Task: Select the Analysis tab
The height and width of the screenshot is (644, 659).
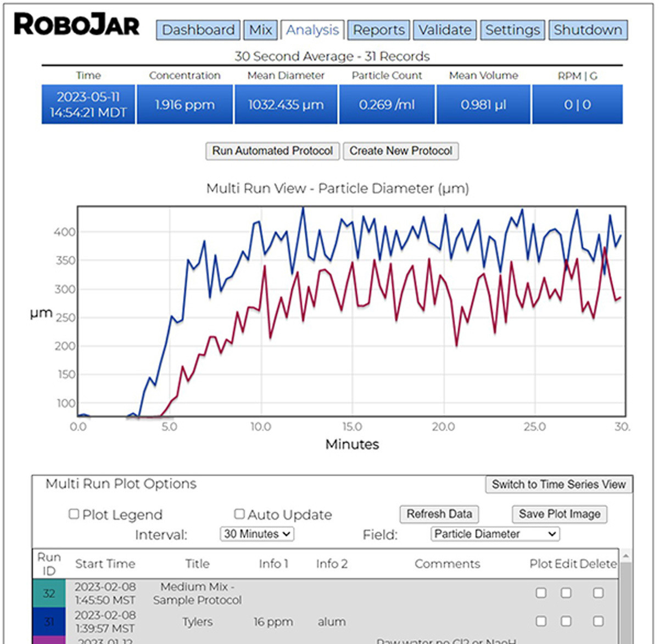Action: pos(312,30)
